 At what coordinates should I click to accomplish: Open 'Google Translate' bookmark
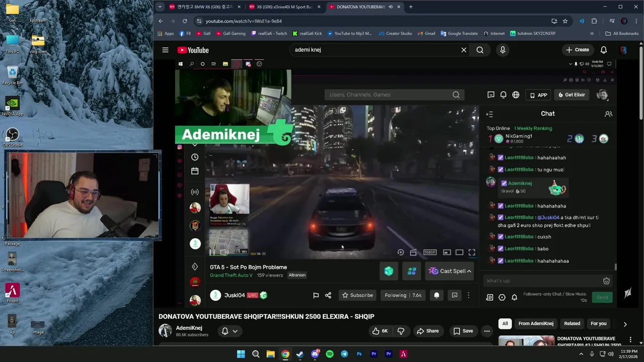[459, 34]
